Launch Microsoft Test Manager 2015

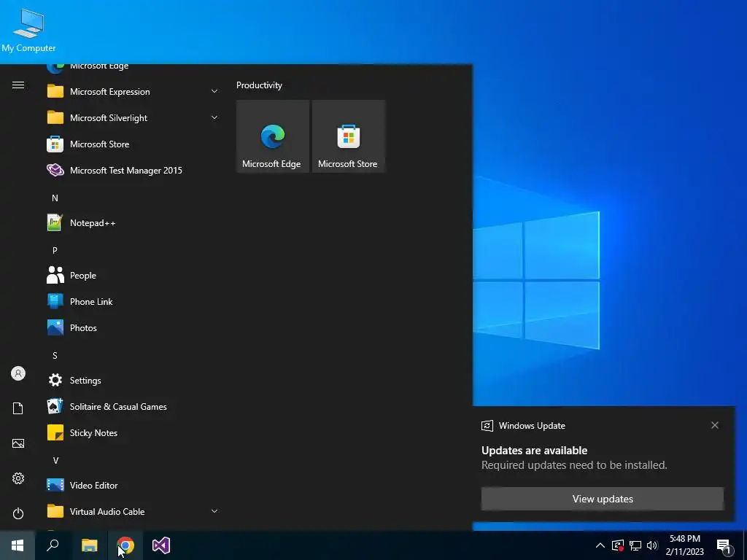[x=133, y=170]
